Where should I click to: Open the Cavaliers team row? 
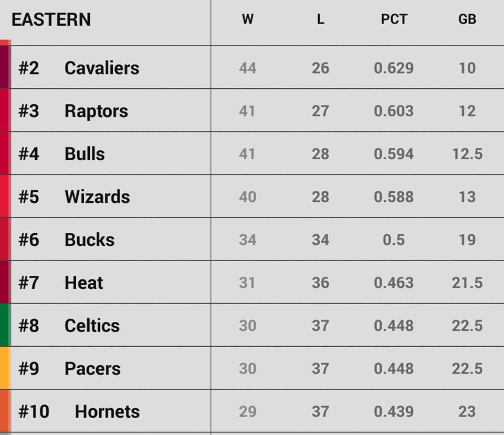tap(102, 68)
